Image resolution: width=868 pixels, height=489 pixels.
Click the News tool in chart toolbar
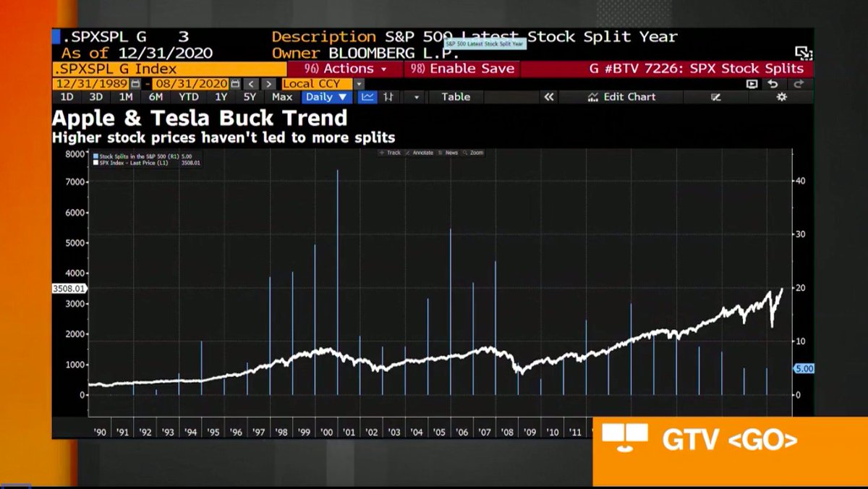coord(448,153)
